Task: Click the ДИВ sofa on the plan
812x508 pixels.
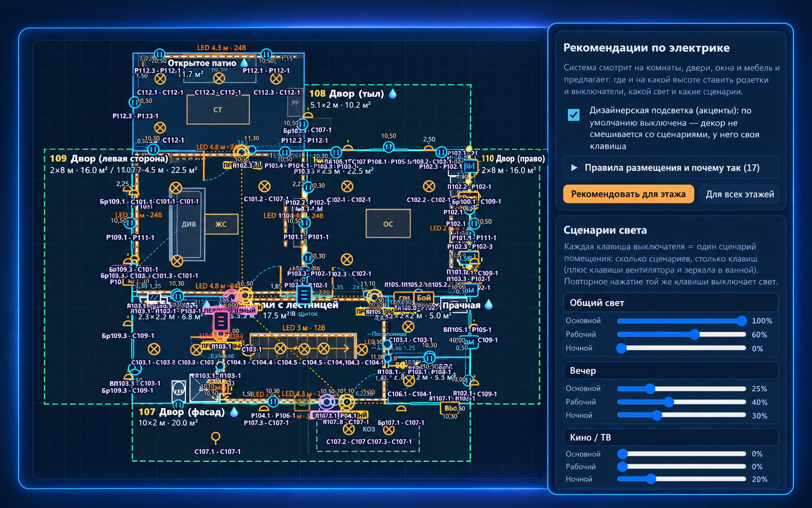Action: pos(188,224)
